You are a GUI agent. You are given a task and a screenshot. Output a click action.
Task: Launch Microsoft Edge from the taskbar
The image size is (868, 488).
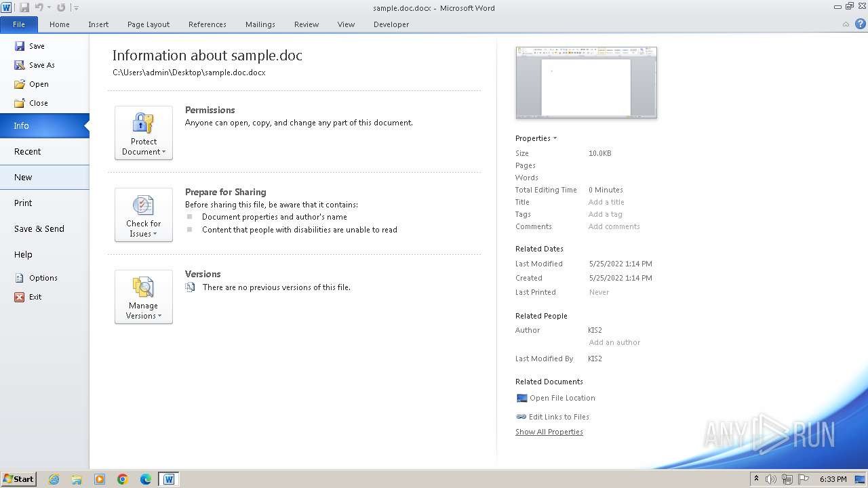point(146,479)
